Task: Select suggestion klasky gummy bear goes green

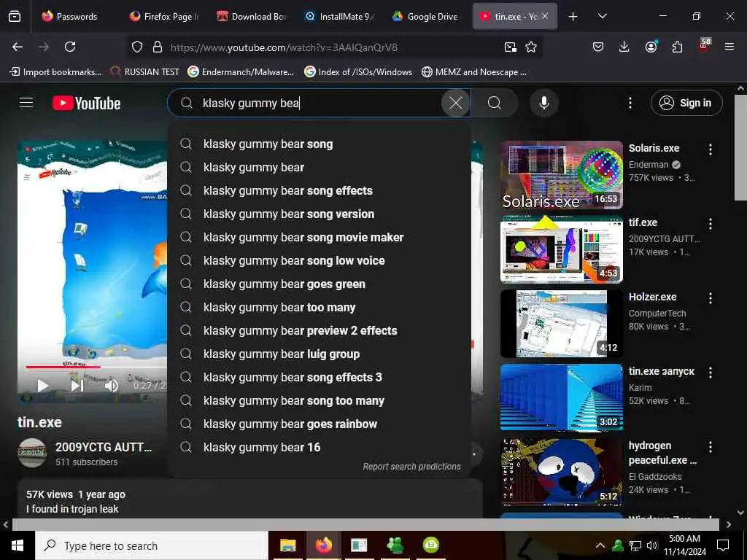Action: pos(319,284)
